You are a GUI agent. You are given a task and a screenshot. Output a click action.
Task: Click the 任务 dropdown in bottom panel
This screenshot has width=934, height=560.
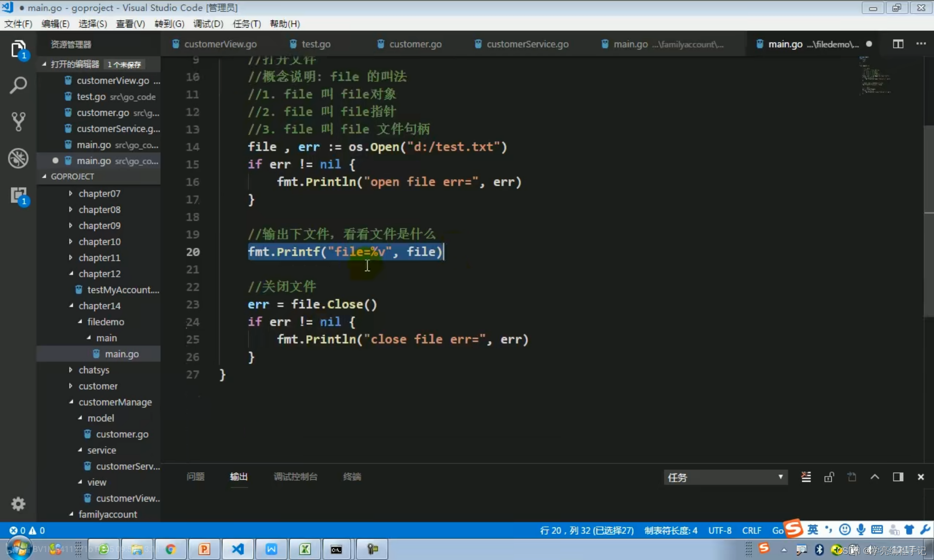point(724,476)
